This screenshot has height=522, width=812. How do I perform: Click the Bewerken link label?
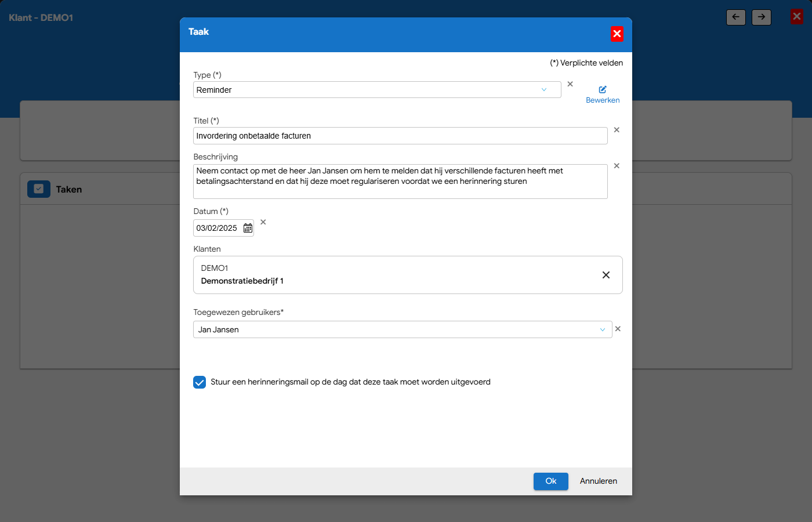tap(603, 100)
